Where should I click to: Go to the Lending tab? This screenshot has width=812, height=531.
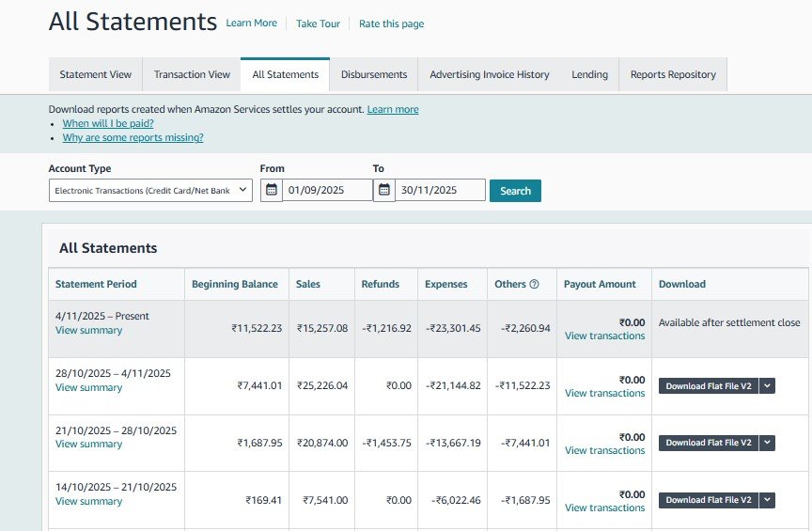pos(590,74)
